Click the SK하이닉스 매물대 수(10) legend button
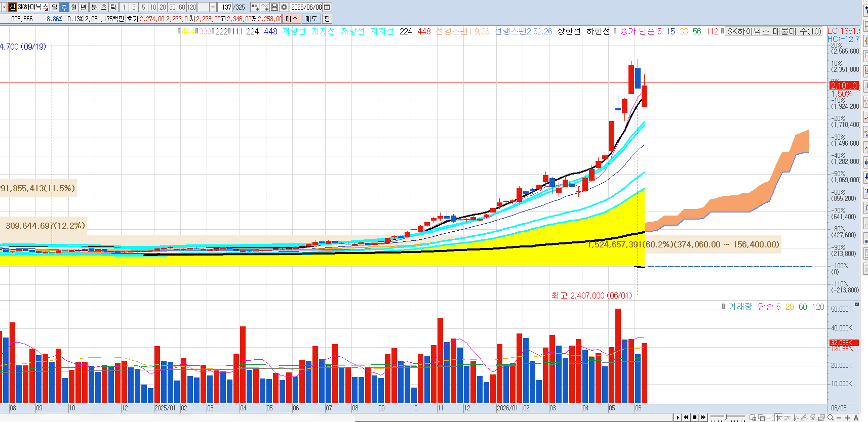This screenshot has width=868, height=422. [774, 31]
